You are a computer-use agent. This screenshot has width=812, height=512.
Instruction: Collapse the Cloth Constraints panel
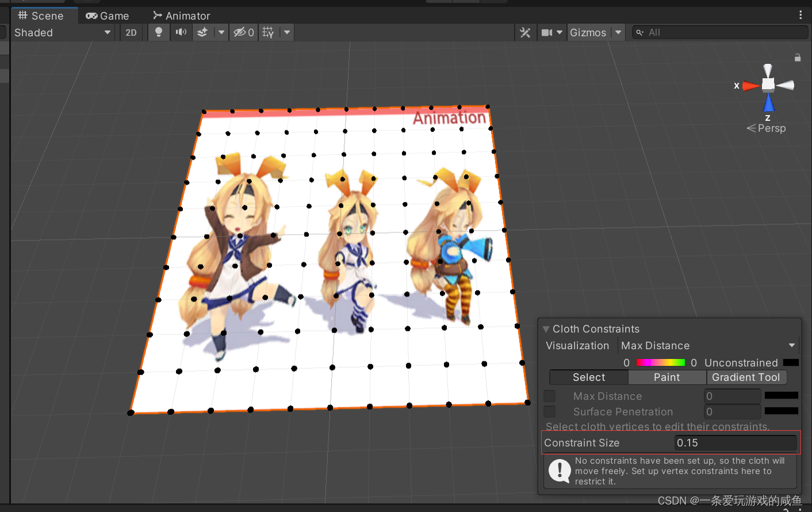tap(546, 329)
